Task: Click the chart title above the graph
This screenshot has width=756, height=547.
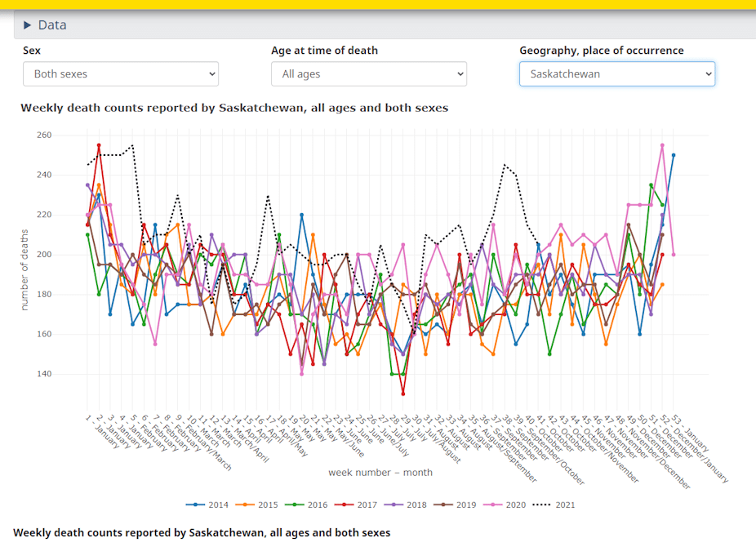Action: click(x=234, y=108)
